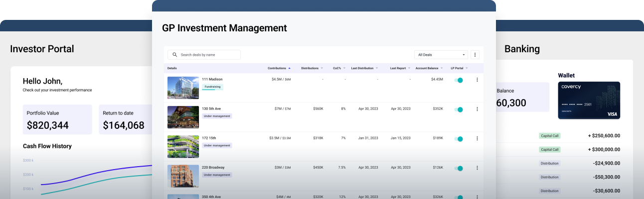Click the 7% CoC value for 172 15th

coord(343,138)
